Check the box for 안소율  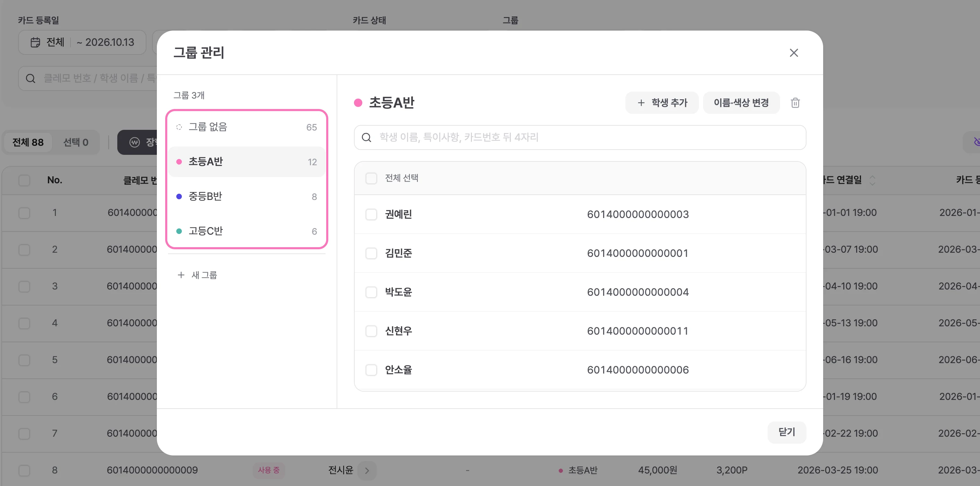pyautogui.click(x=371, y=370)
